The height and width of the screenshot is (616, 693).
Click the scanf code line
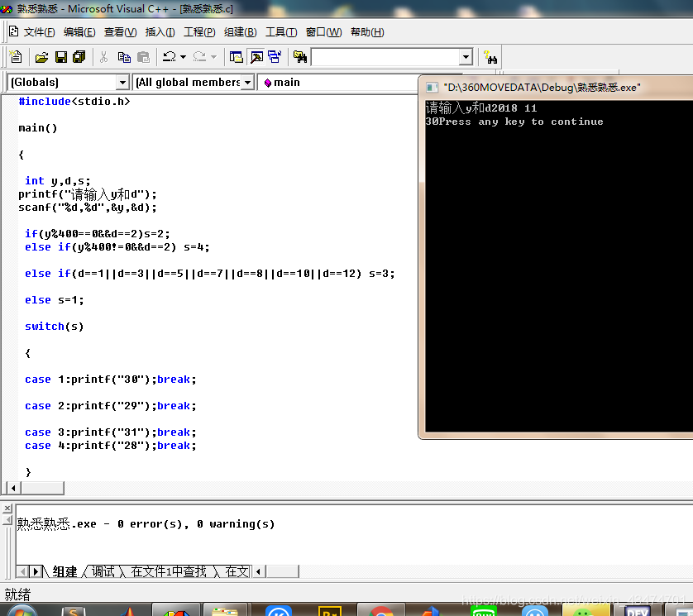pos(88,208)
